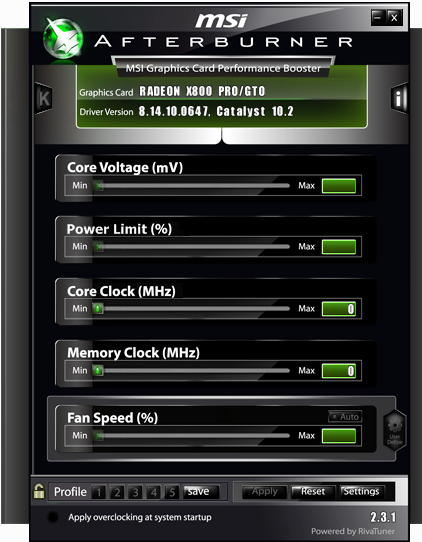
Task: Click the Memory Clock value field
Action: (339, 371)
